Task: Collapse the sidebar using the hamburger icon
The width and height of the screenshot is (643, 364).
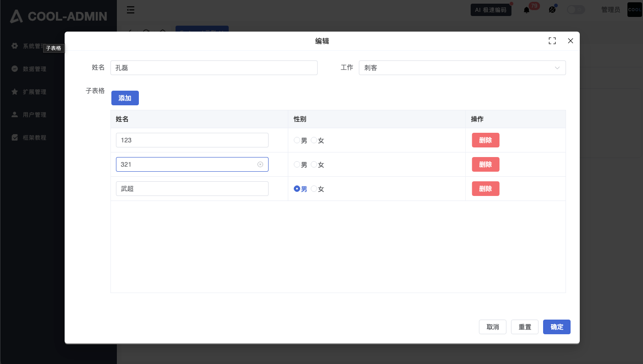Action: (131, 9)
